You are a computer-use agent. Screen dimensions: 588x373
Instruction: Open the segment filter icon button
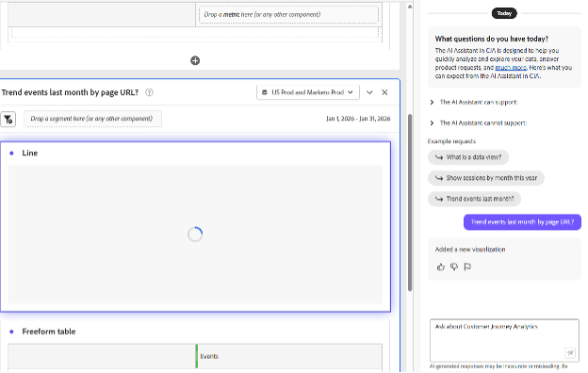8,120
